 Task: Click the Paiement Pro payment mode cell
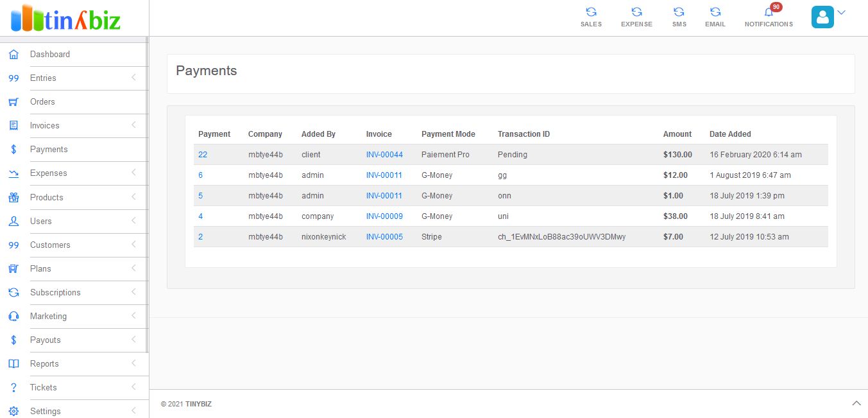click(445, 155)
